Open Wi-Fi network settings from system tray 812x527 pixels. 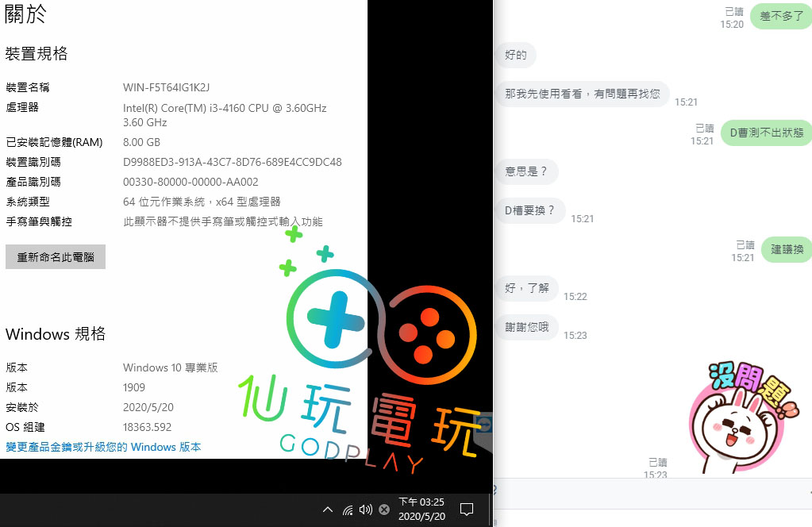point(347,510)
